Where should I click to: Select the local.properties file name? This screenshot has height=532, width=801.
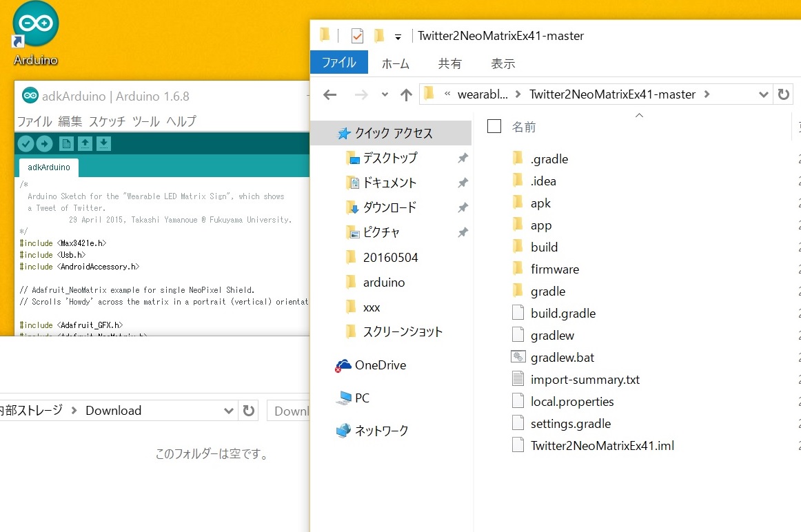pos(572,401)
